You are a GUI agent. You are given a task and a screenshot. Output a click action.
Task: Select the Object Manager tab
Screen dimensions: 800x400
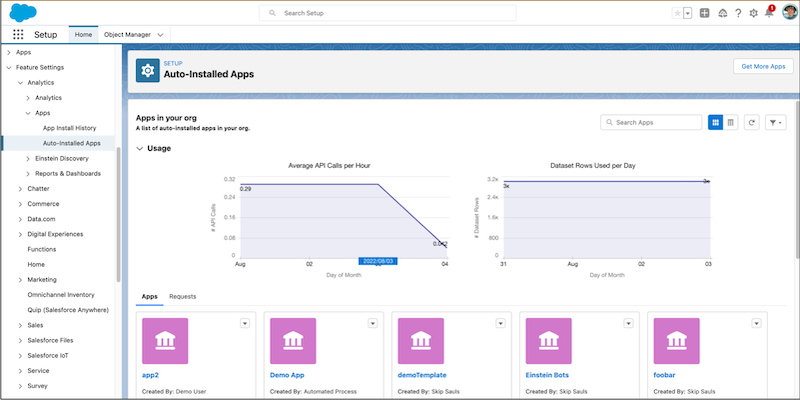(x=127, y=35)
